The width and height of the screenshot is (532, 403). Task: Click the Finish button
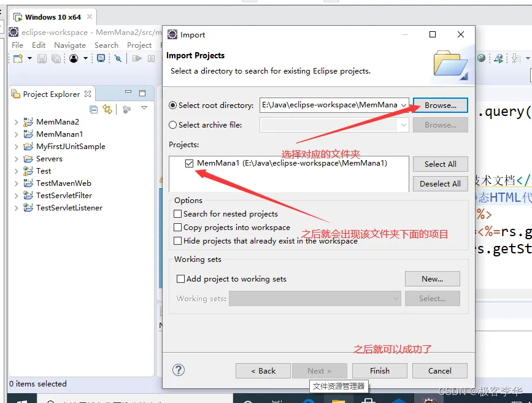(x=380, y=370)
